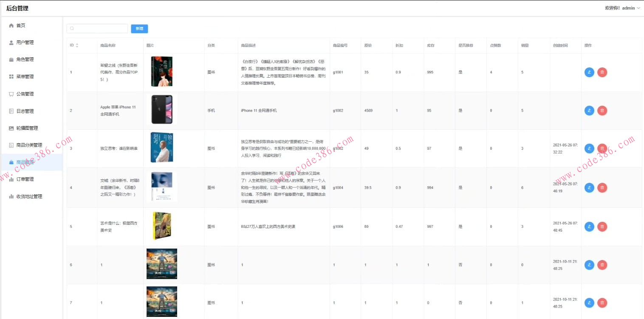Open the 希望之线 book cover thumbnail
Screen dimensions: 644x319
162,72
